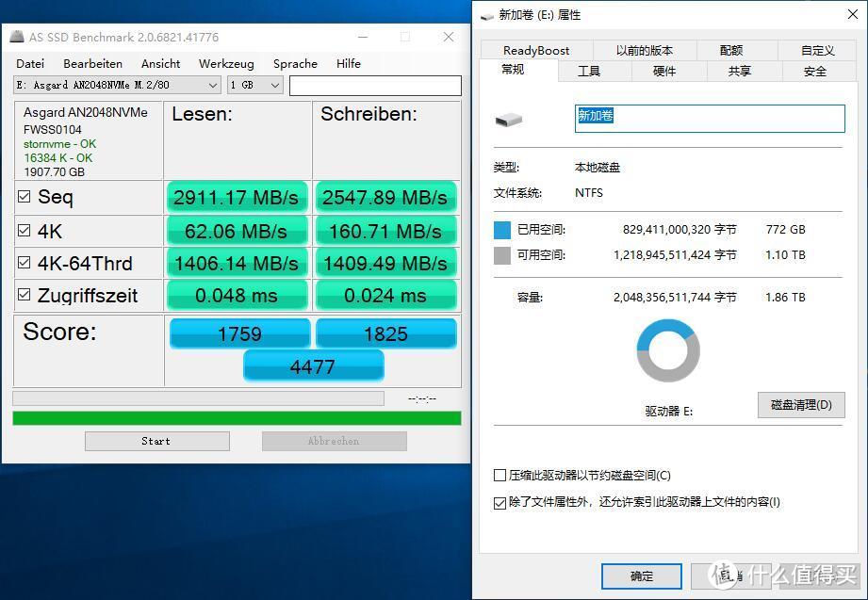Click the stornvme - OK status text
The width and height of the screenshot is (868, 600).
pyautogui.click(x=59, y=144)
